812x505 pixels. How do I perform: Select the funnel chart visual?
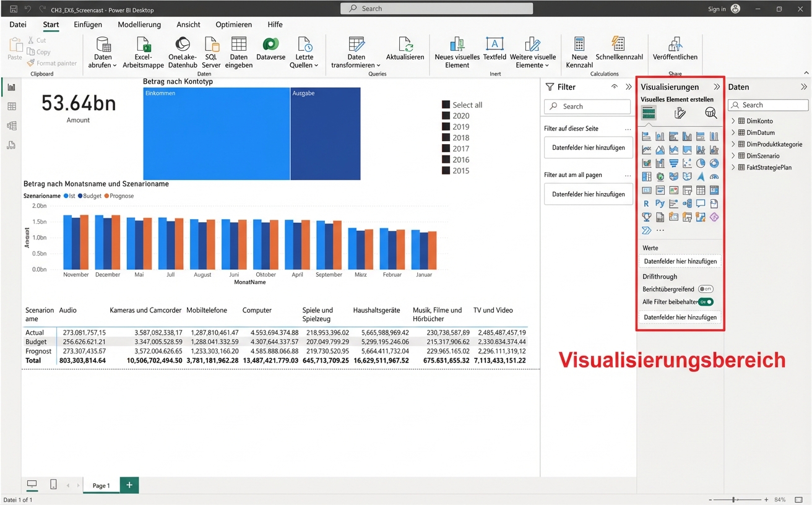[674, 163]
